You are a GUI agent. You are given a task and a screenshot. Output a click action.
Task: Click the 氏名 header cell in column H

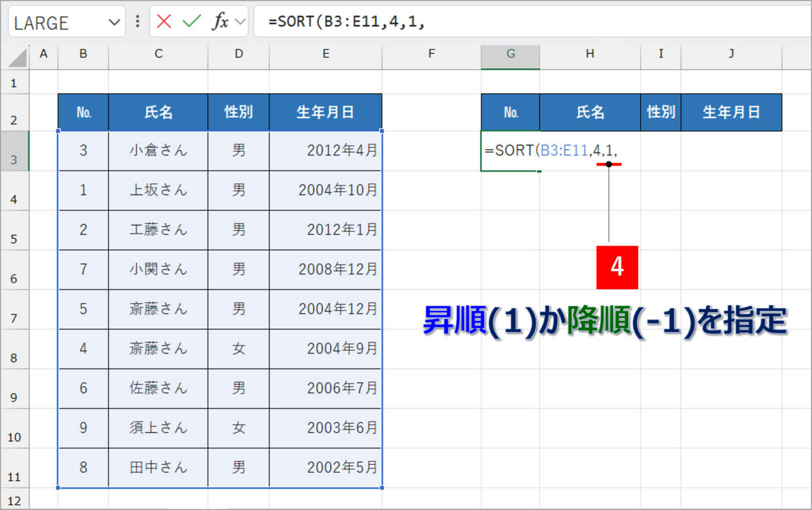point(590,113)
